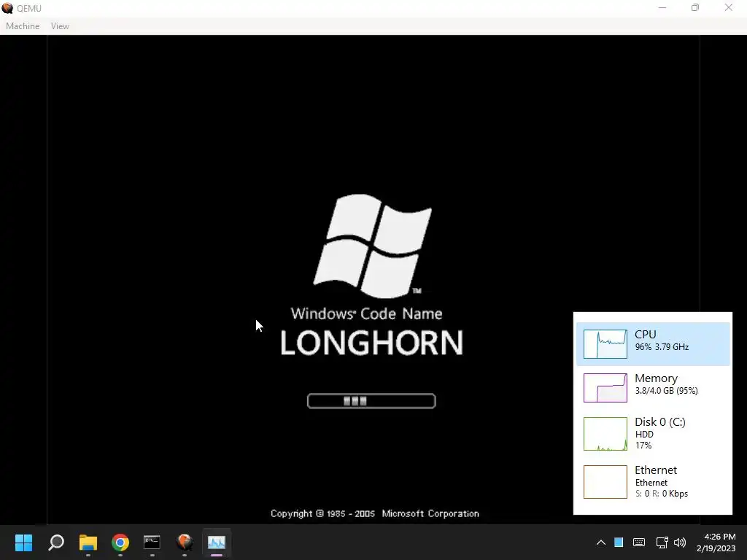The width and height of the screenshot is (747, 560).
Task: Select the CPU performance entry
Action: (x=653, y=344)
